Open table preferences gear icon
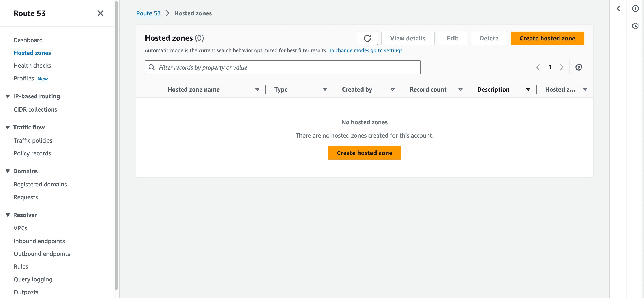 pyautogui.click(x=578, y=67)
